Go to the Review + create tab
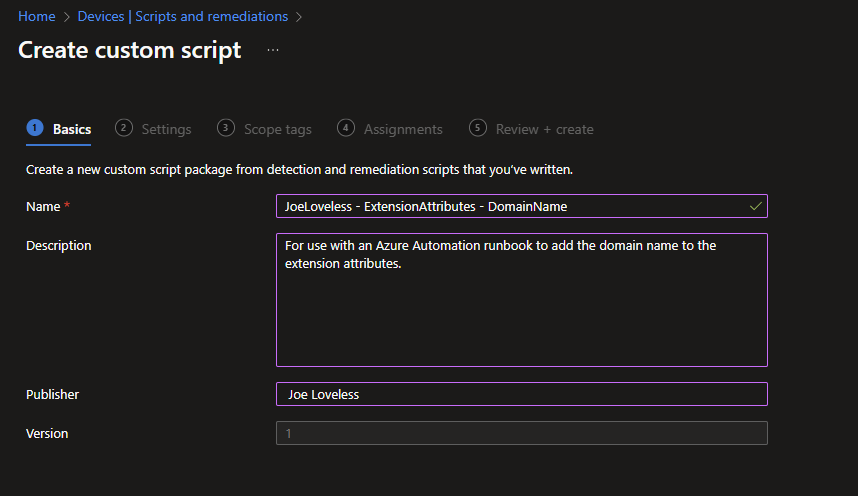Screen dimensions: 858x496 tap(544, 129)
